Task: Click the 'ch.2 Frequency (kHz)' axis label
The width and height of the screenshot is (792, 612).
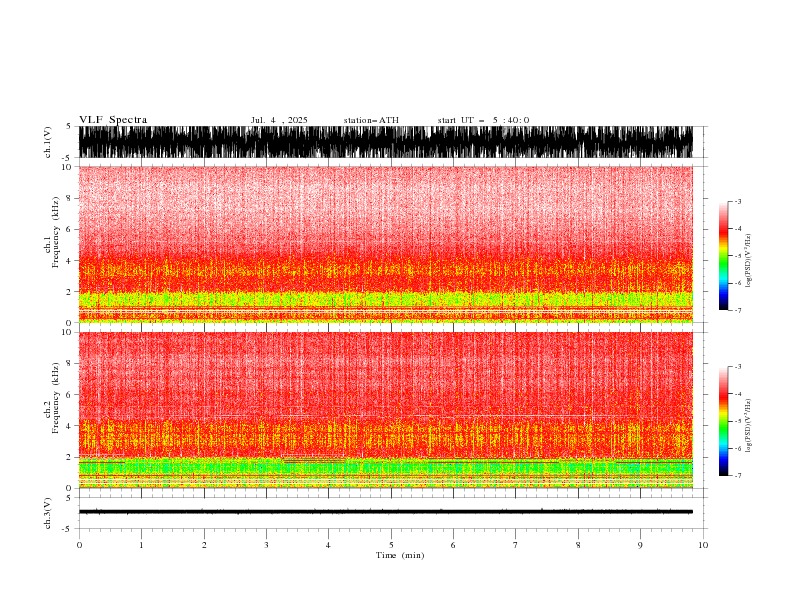Action: click(52, 397)
